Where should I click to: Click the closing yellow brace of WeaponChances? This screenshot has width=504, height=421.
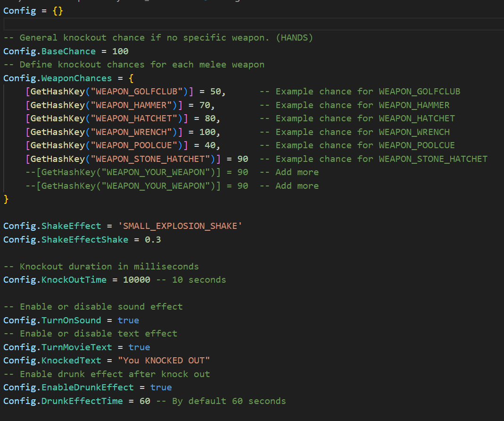6,199
